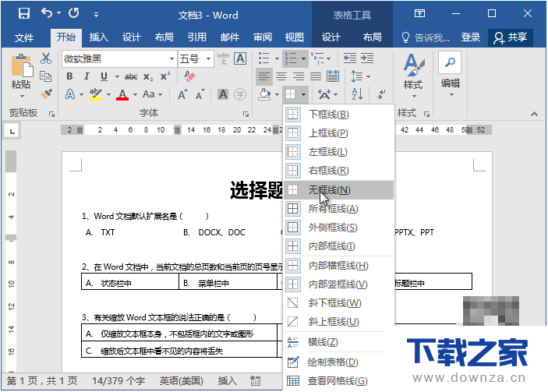The width and height of the screenshot is (548, 392).
Task: Open the Change Case Aa menu
Action: point(152,94)
